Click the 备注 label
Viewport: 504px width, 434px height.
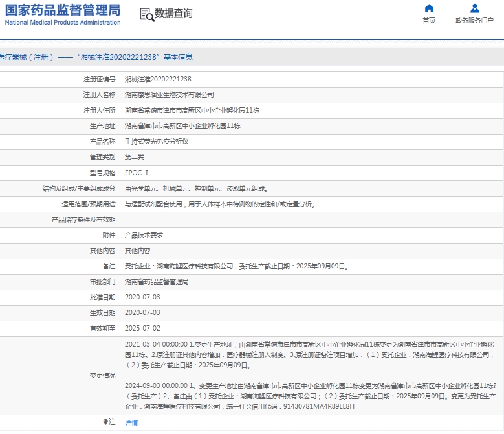[109, 266]
